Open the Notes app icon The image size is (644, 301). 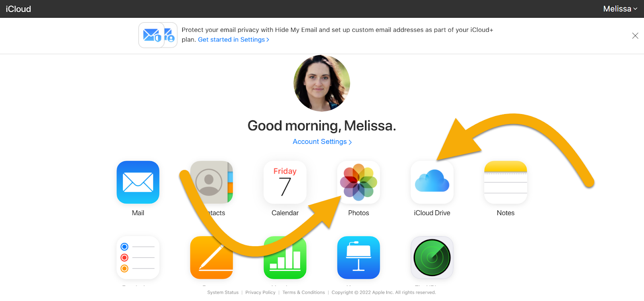coord(506,182)
